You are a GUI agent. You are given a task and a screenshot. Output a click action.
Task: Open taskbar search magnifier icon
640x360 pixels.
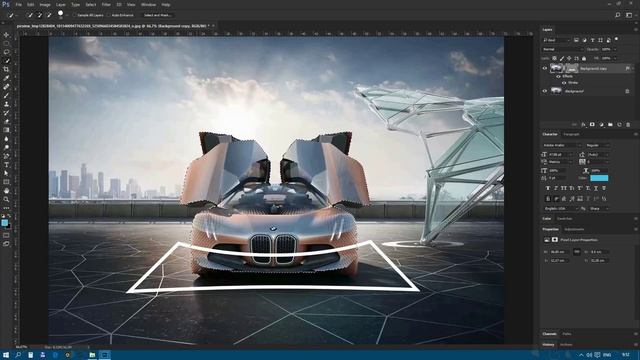18,355
